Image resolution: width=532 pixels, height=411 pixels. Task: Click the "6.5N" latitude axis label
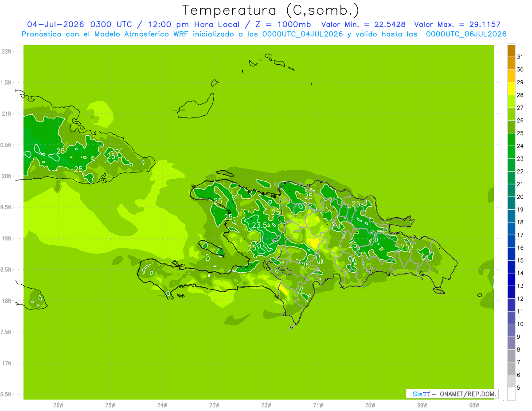click(7, 394)
